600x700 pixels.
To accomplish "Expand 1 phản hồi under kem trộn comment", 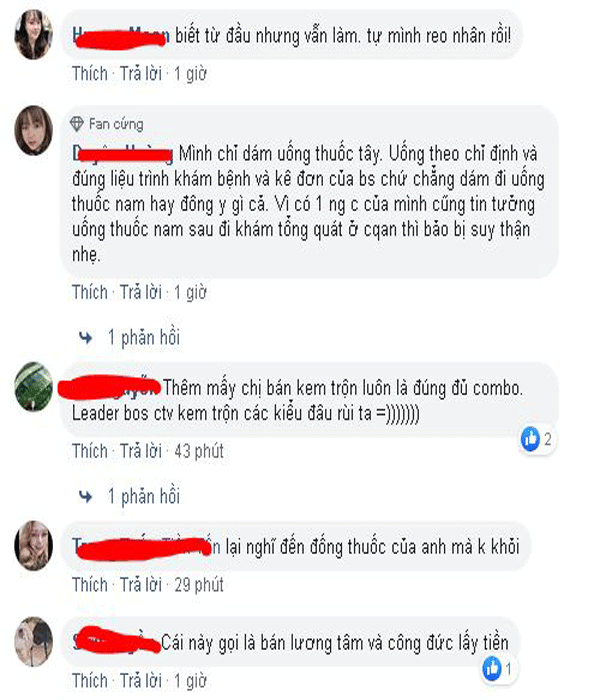I will click(x=144, y=496).
